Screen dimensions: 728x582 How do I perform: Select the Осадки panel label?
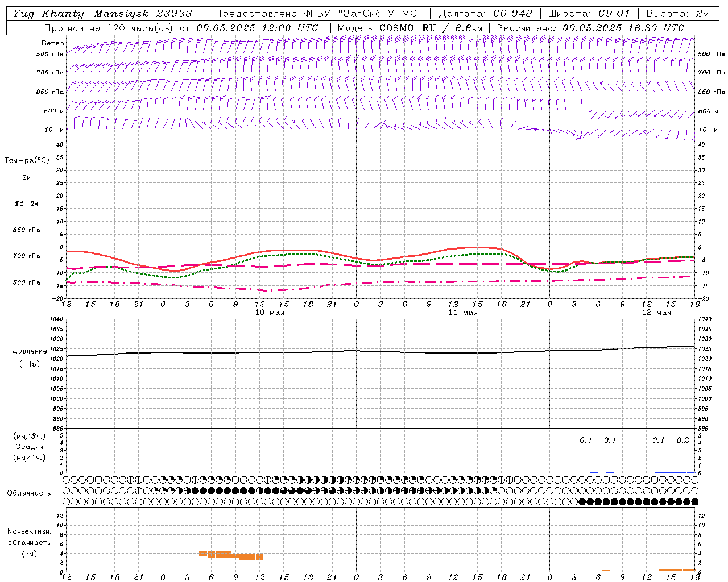(x=30, y=447)
